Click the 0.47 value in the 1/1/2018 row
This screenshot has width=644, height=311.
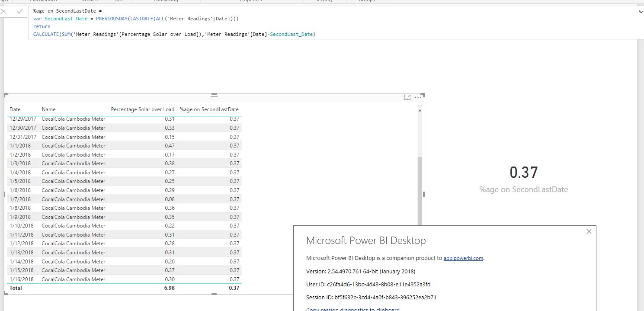click(170, 146)
